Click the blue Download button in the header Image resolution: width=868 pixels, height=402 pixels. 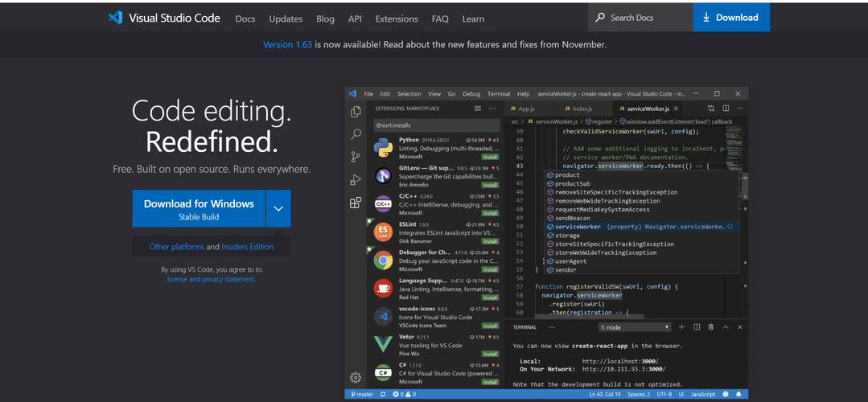pyautogui.click(x=730, y=18)
